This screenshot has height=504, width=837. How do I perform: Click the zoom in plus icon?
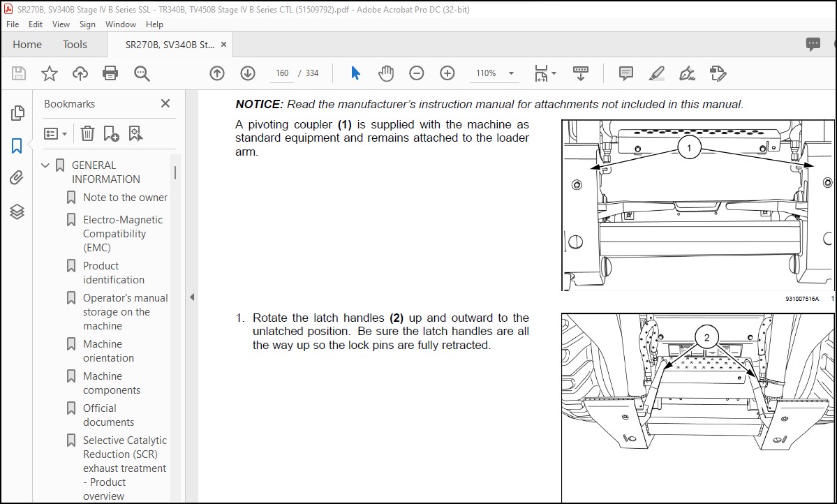447,73
